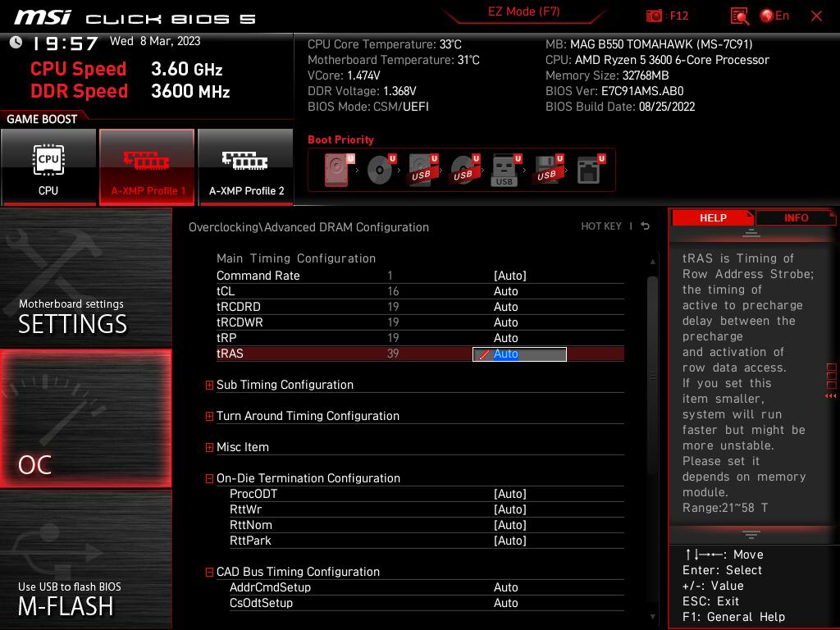Viewport: 840px width, 630px height.
Task: Select the optical disc boot device icon
Action: tap(381, 170)
